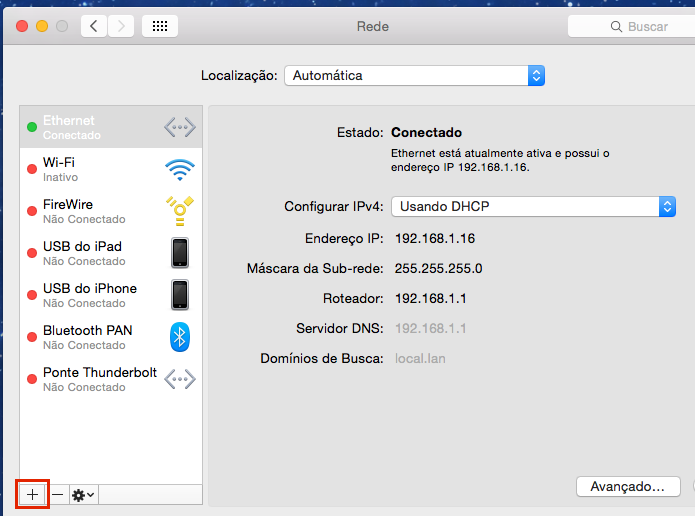Open the Configurar IPv4 dropdown

534,207
